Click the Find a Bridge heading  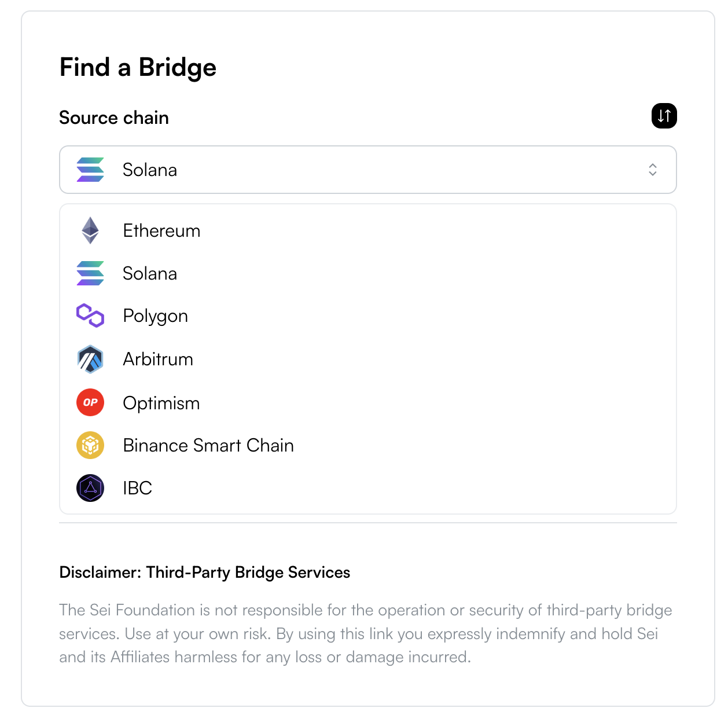[x=137, y=67]
